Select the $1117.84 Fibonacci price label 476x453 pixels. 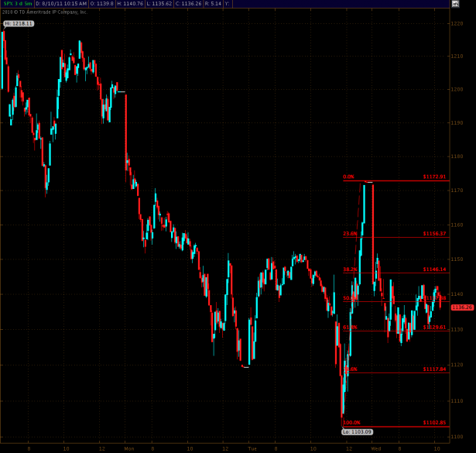coord(434,369)
